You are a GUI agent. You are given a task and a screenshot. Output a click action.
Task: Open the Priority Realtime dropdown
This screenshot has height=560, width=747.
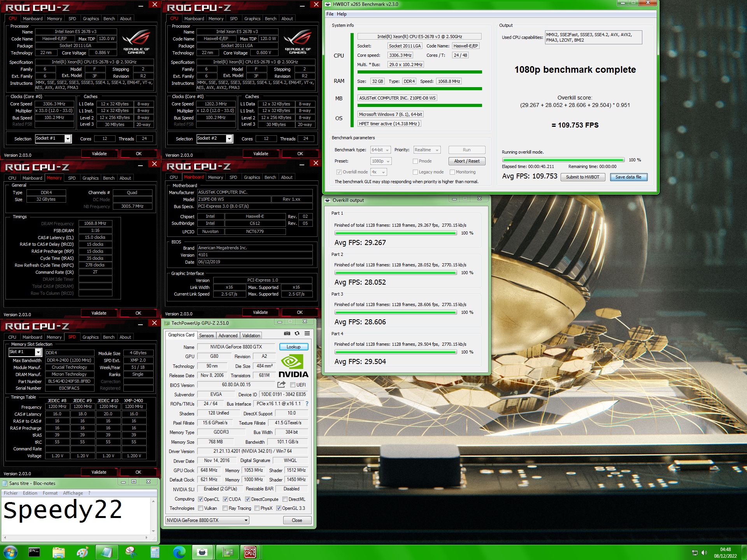click(426, 150)
